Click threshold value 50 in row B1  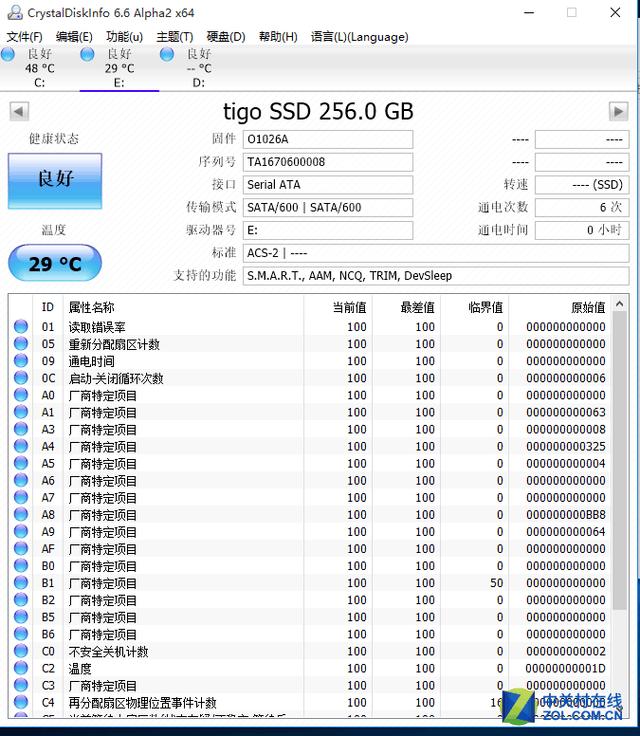497,583
